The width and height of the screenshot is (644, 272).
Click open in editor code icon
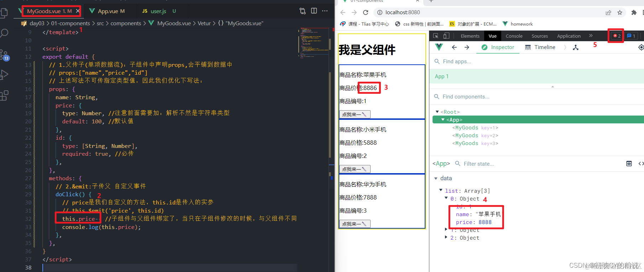click(x=641, y=164)
